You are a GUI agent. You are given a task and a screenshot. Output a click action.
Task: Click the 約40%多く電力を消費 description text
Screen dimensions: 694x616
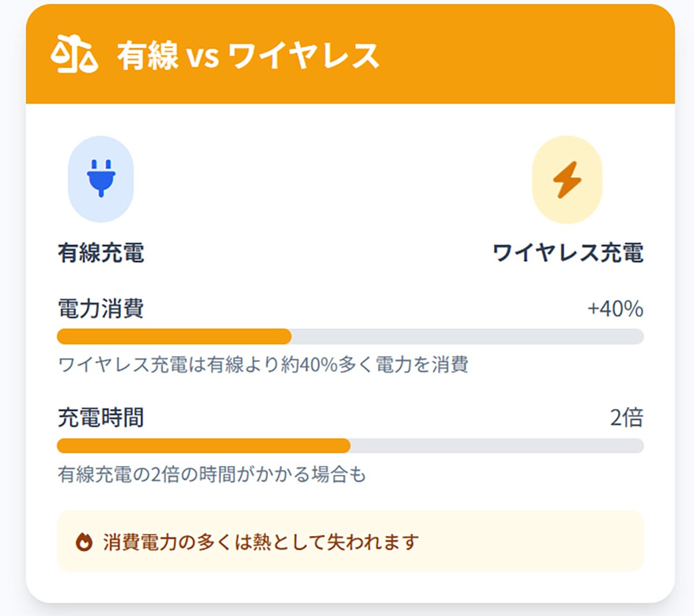[263, 365]
